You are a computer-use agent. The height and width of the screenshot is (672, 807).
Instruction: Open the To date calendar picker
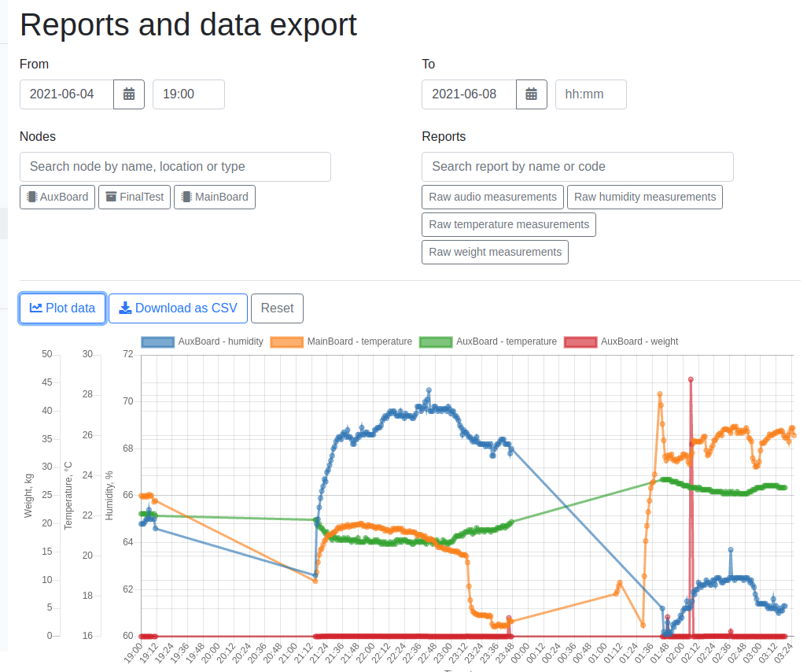[531, 94]
